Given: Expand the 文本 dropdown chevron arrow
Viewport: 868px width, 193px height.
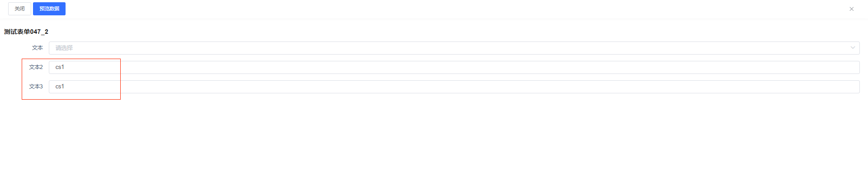Looking at the screenshot, I should pos(853,48).
